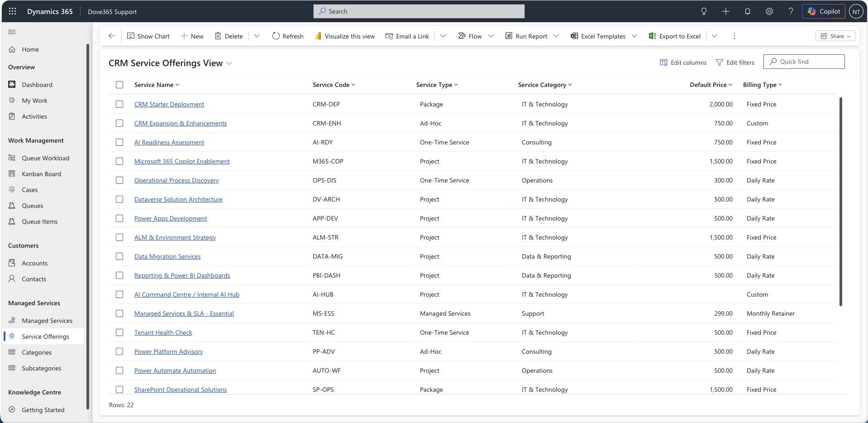
Task: Open Service Category column header menu
Action: point(545,85)
